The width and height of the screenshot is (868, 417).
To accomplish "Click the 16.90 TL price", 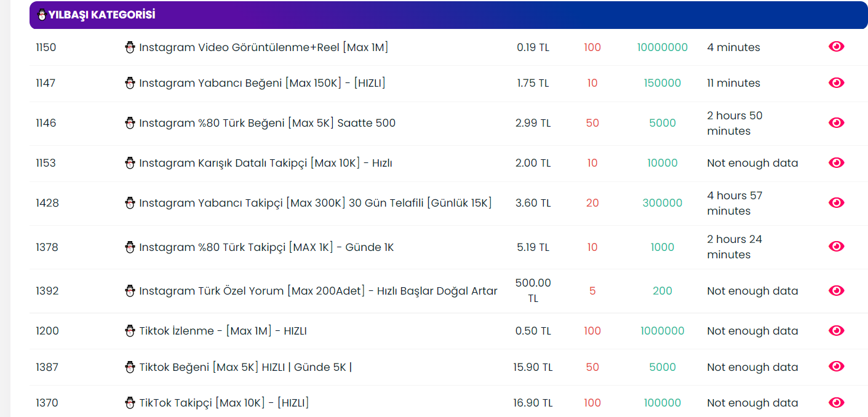I will 533,403.
